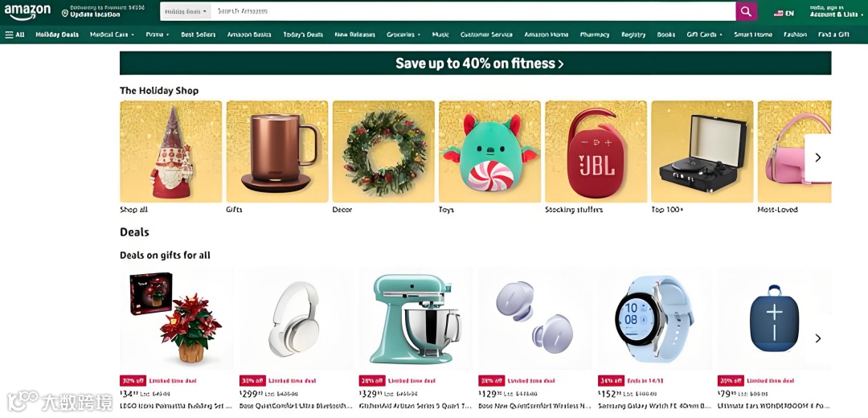The width and height of the screenshot is (868, 418).
Task: Select the US flag language icon
Action: tap(778, 14)
